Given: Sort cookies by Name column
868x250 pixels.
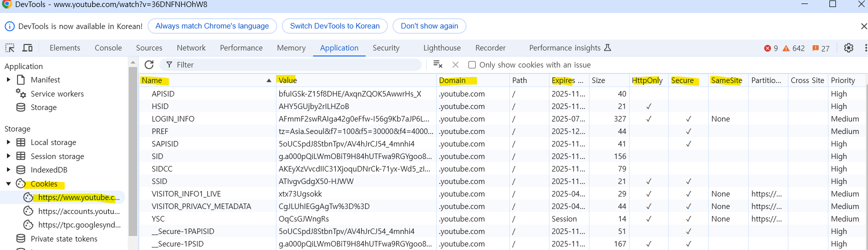Looking at the screenshot, I should 207,80.
